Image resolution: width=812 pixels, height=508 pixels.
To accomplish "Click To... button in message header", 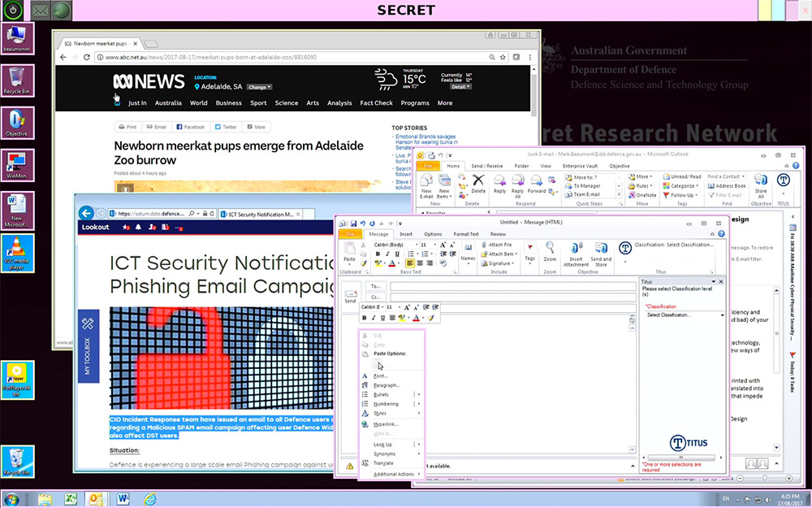I will pos(376,286).
